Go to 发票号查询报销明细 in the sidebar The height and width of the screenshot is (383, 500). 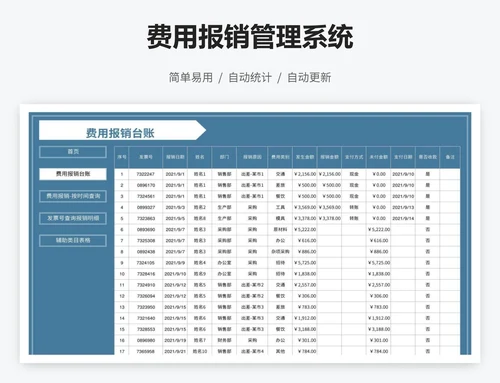73,218
